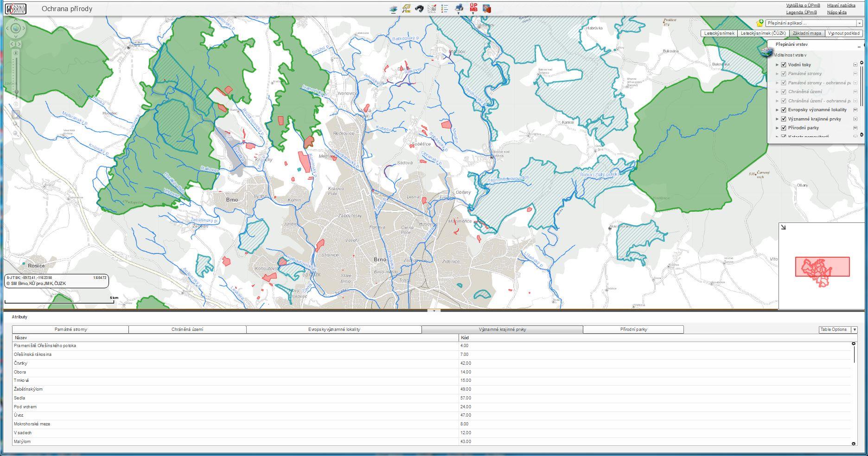
Task: Select the pan hand tool
Action: (x=16, y=114)
